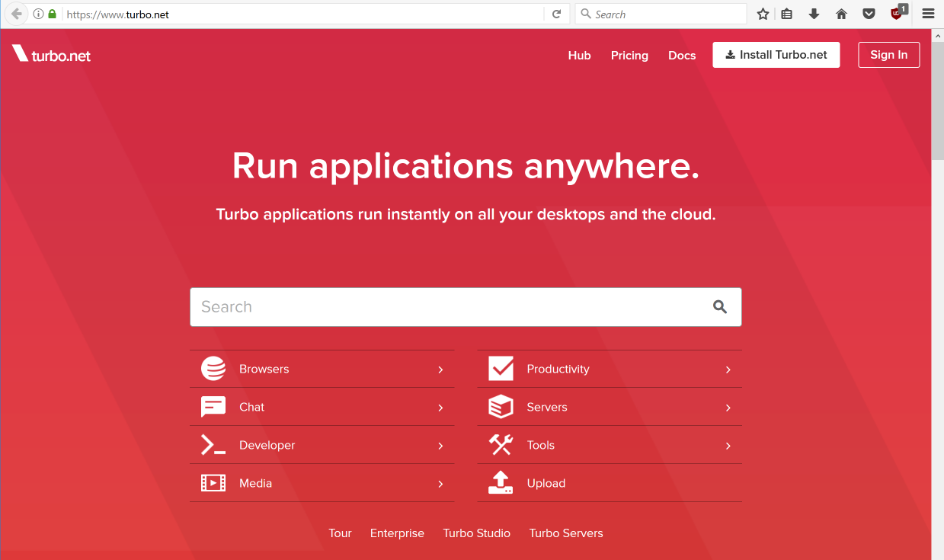Click the Sign In button
This screenshot has height=560, width=944.
(x=888, y=55)
